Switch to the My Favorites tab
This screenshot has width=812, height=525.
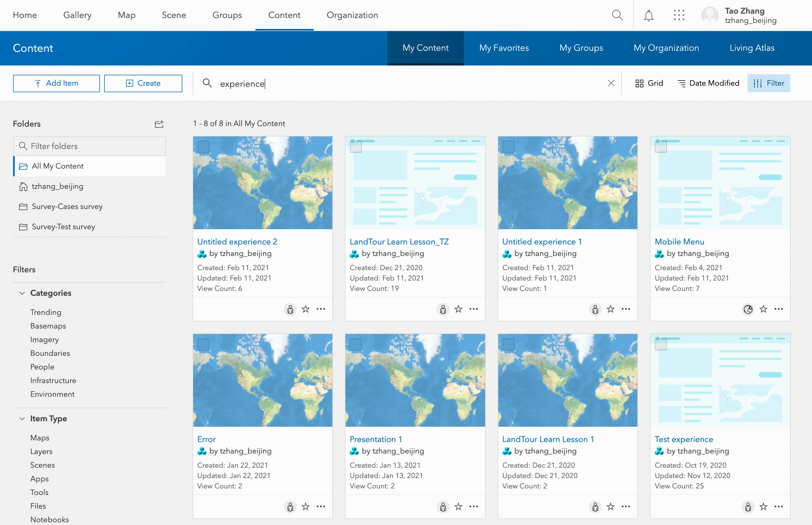click(x=504, y=48)
